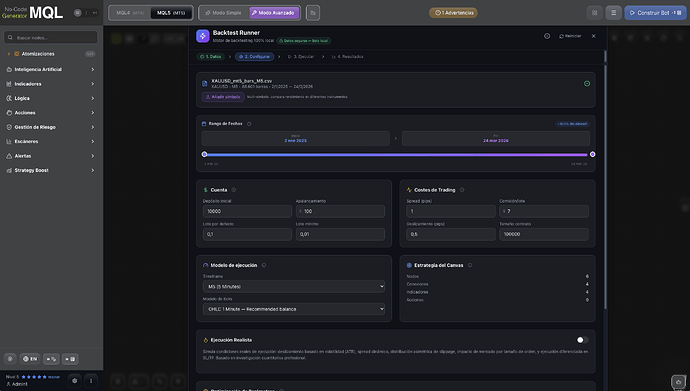The width and height of the screenshot is (690, 391).
Task: Click the EN language button
Action: tap(30, 359)
